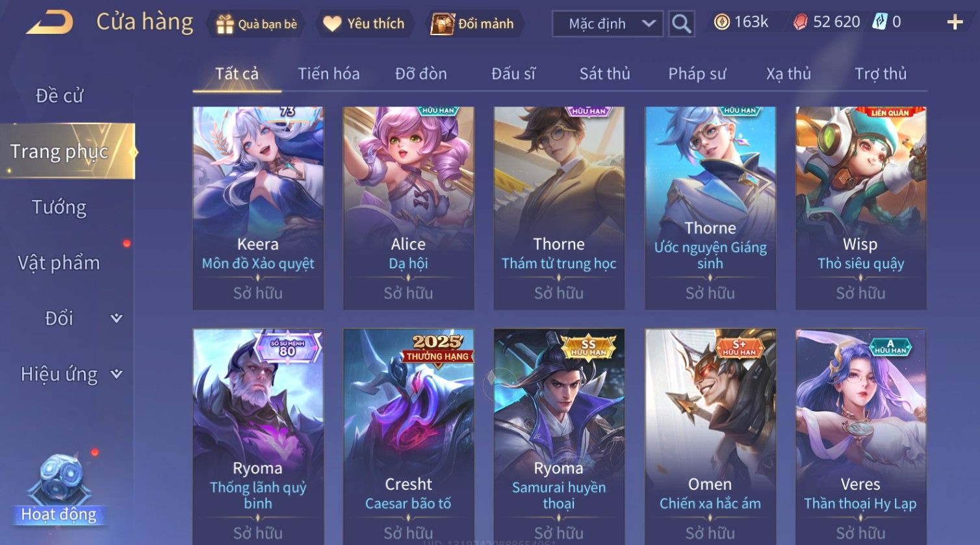The width and height of the screenshot is (980, 545).
Task: Switch to the Sát thủ tab
Action: point(604,73)
